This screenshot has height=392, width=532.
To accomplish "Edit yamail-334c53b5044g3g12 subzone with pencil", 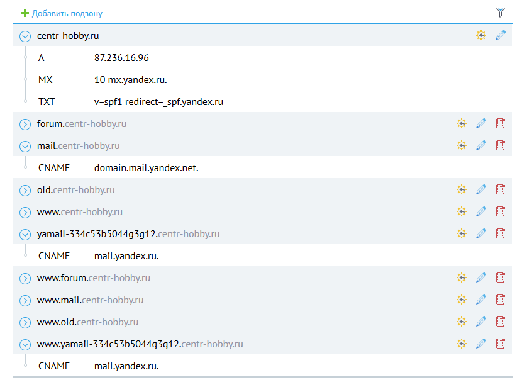I will click(x=481, y=234).
